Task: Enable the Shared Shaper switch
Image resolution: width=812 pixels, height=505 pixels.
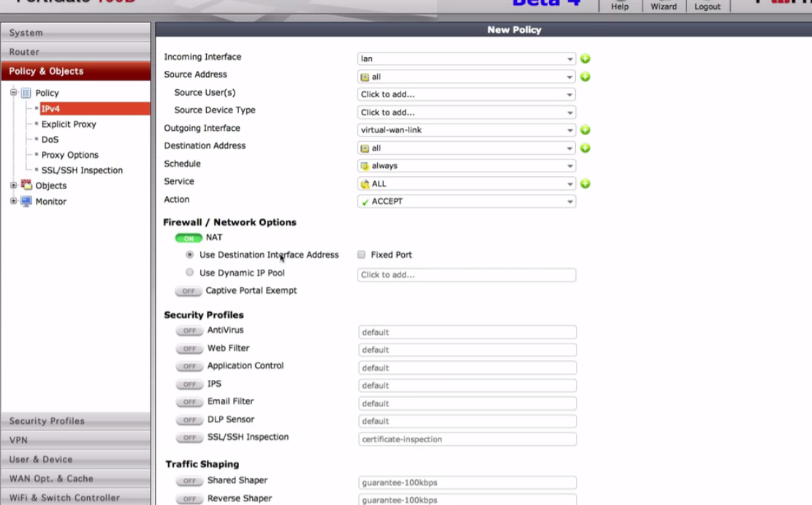Action: tap(189, 481)
